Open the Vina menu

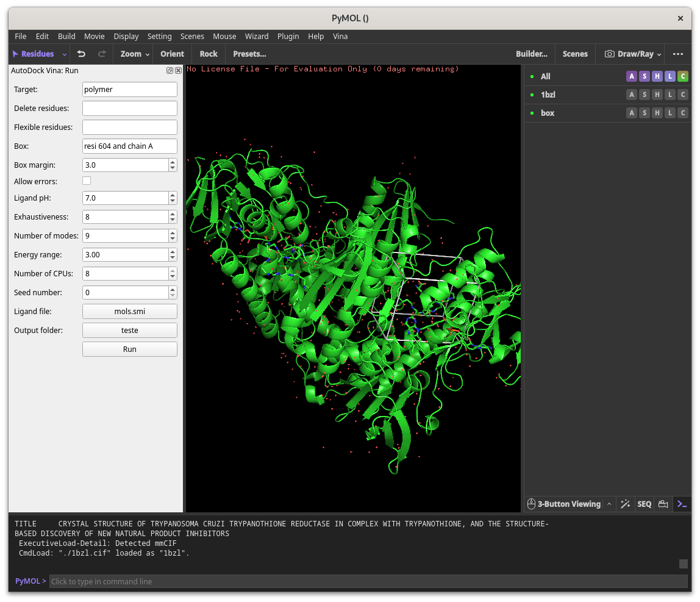pos(340,37)
